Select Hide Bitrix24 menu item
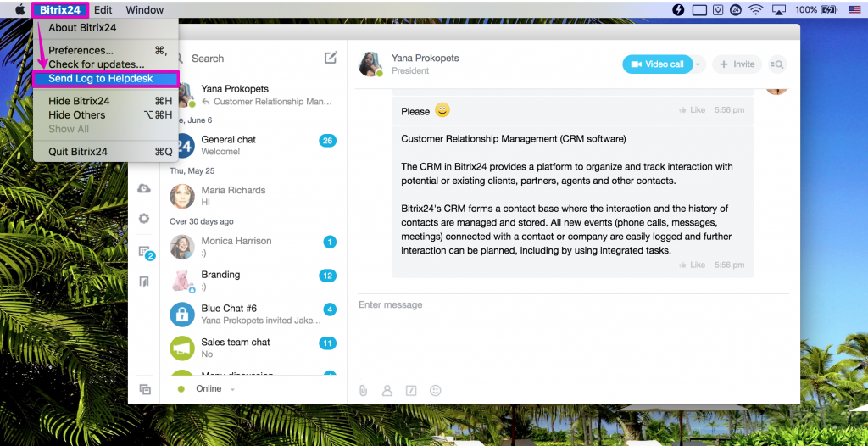868x446 pixels. pyautogui.click(x=106, y=101)
